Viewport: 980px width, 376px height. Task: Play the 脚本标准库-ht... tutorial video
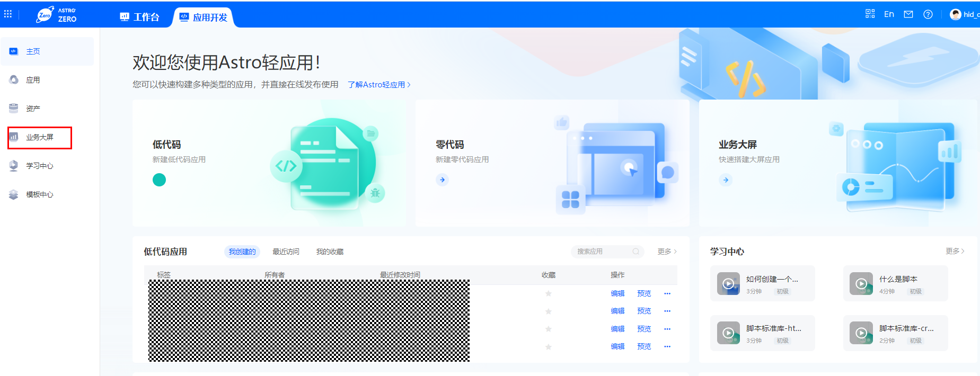pyautogui.click(x=728, y=333)
